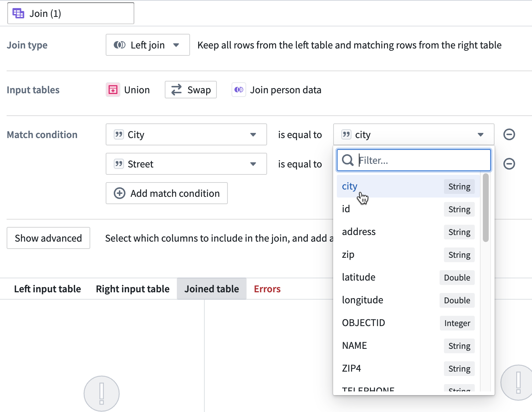Remove the Street match condition row
Screen dimensions: 532x412
coord(509,164)
